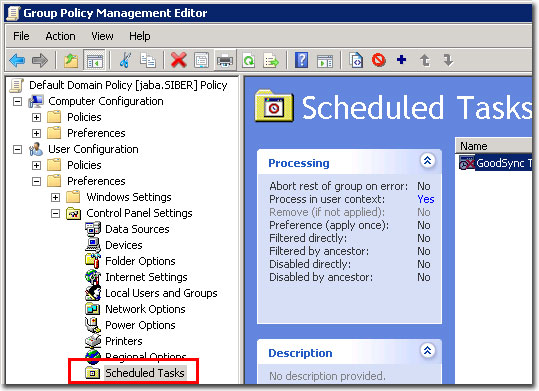Click the Print toolbar icon
Screen dimensions: 539x391
click(225, 61)
